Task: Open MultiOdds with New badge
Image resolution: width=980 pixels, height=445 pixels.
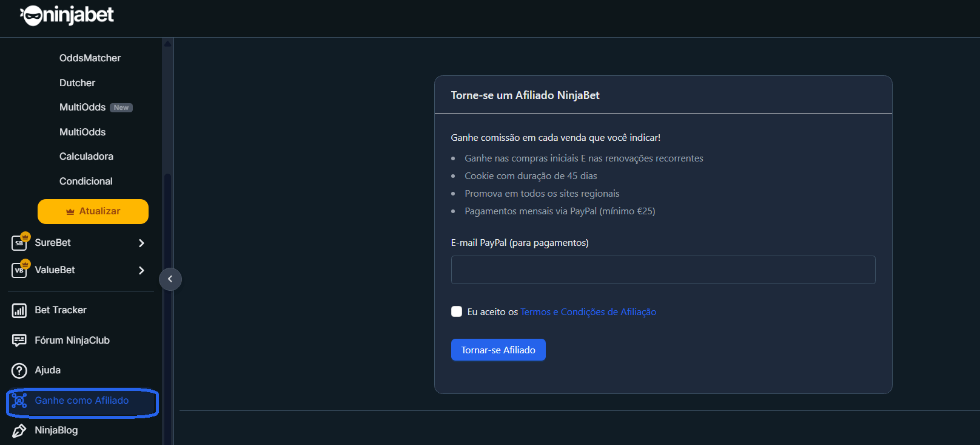Action: pyautogui.click(x=82, y=107)
